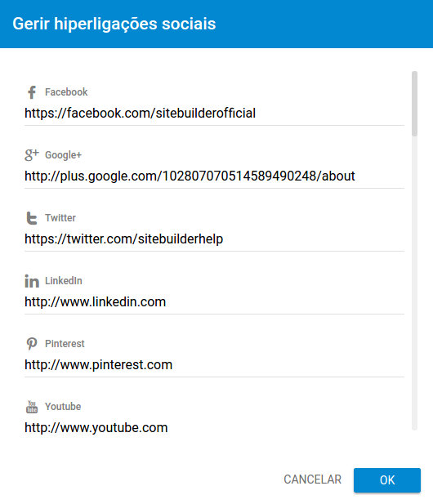
Task: Confirm with the OK button
Action: point(387,479)
